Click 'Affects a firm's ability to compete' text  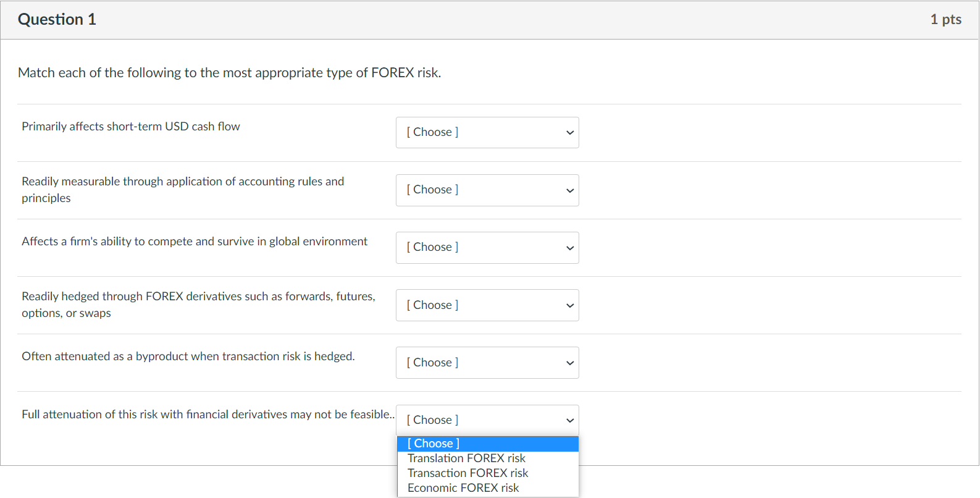[195, 242]
